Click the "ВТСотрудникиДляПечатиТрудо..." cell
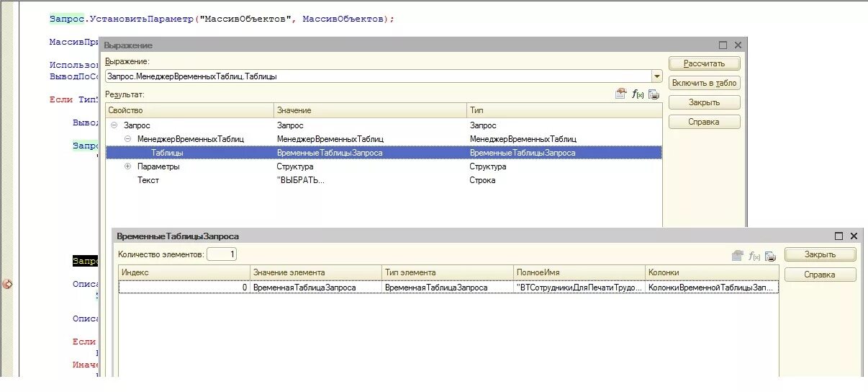The width and height of the screenshot is (868, 392). pos(579,287)
